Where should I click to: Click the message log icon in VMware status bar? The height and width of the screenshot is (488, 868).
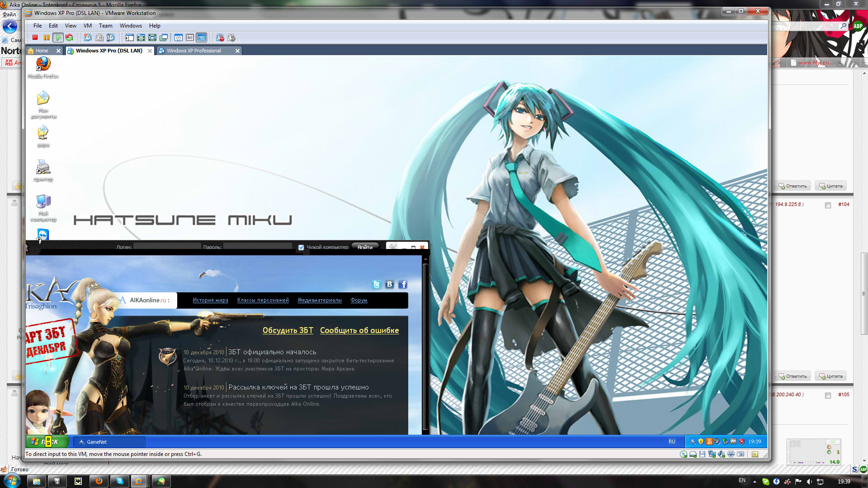click(755, 455)
